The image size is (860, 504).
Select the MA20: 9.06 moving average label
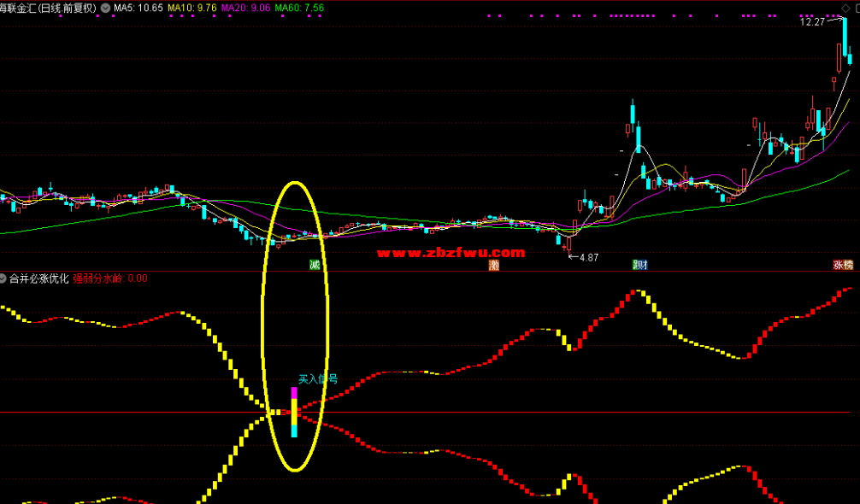[245, 8]
